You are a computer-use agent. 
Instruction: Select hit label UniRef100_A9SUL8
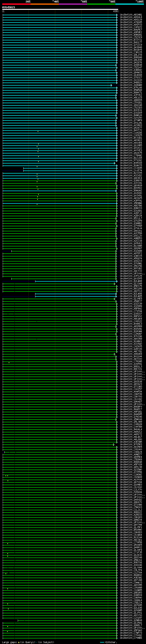tap(131, 17)
